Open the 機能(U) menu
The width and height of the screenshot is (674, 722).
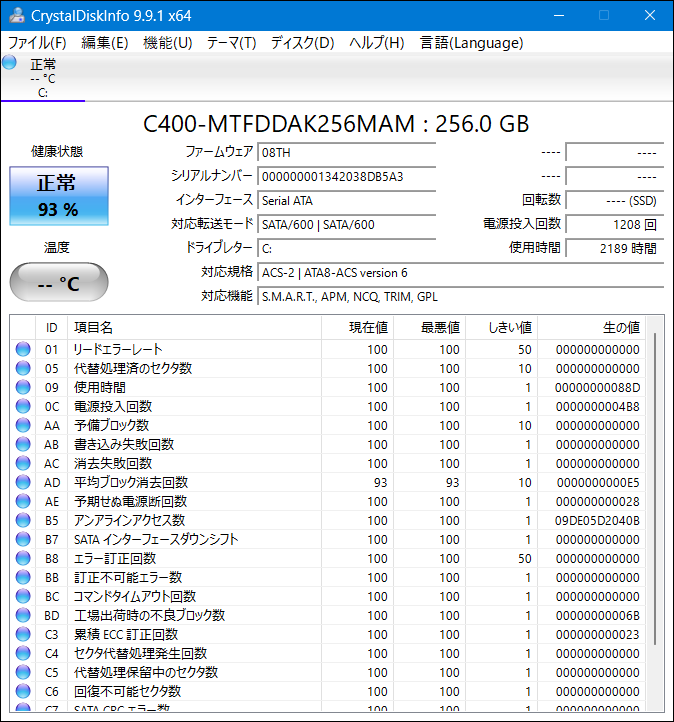(168, 43)
